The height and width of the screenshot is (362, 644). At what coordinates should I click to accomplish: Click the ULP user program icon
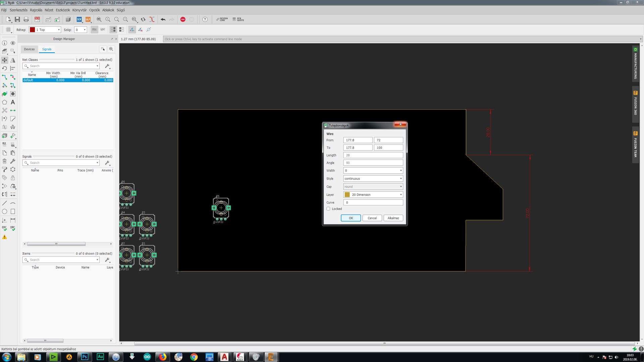[88, 19]
